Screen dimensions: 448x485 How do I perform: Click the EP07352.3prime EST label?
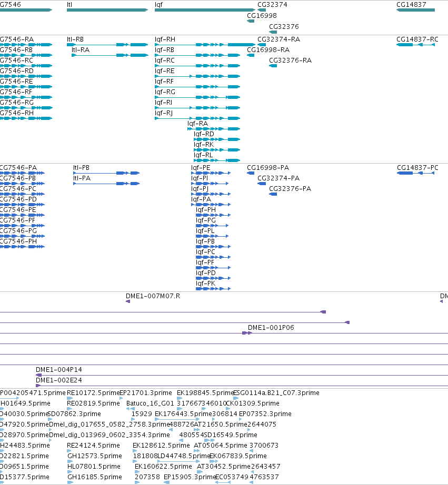[265, 414]
